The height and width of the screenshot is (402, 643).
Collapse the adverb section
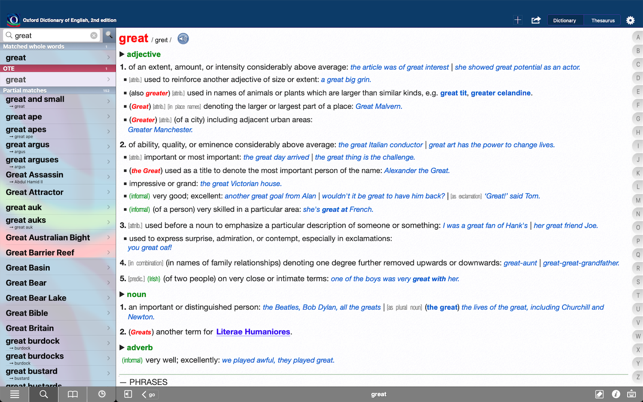pos(122,347)
